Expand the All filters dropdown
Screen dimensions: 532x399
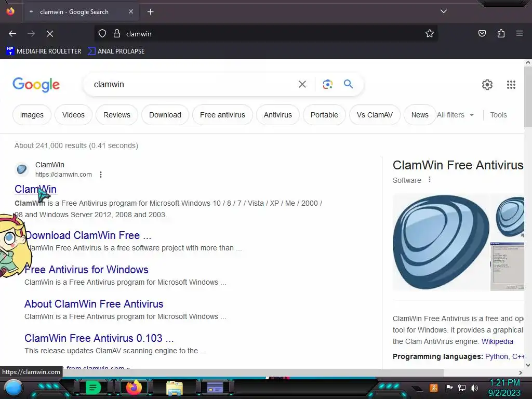(455, 115)
